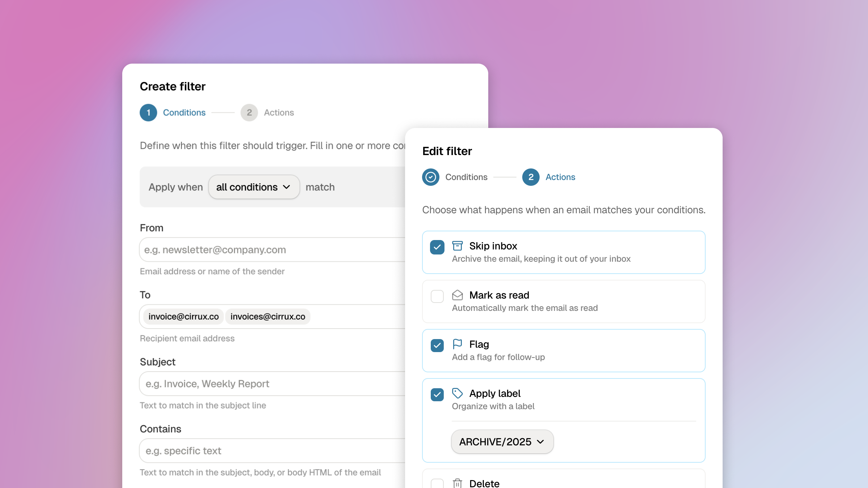
Task: Uncheck the Flag checkbox
Action: point(437,346)
